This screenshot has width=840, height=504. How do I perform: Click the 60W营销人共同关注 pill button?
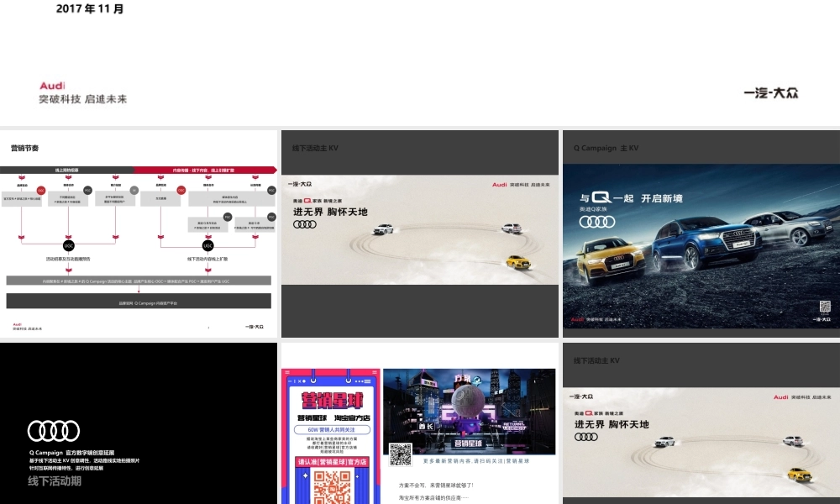[332, 429]
